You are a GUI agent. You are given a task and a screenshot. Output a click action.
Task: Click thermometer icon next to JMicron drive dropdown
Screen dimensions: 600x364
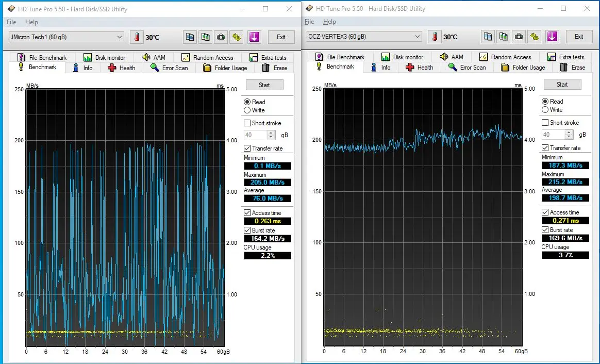pyautogui.click(x=137, y=37)
